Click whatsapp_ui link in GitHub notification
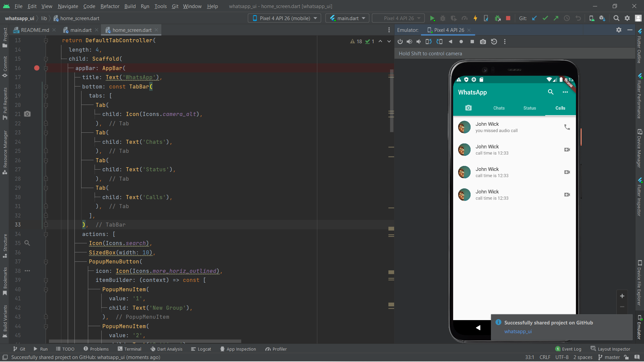This screenshot has width=644, height=362. pos(518,331)
